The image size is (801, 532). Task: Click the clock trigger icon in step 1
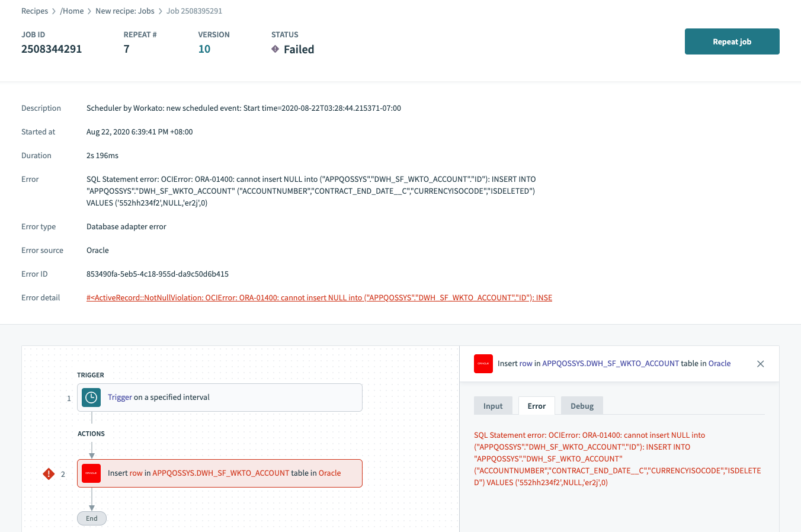point(91,398)
